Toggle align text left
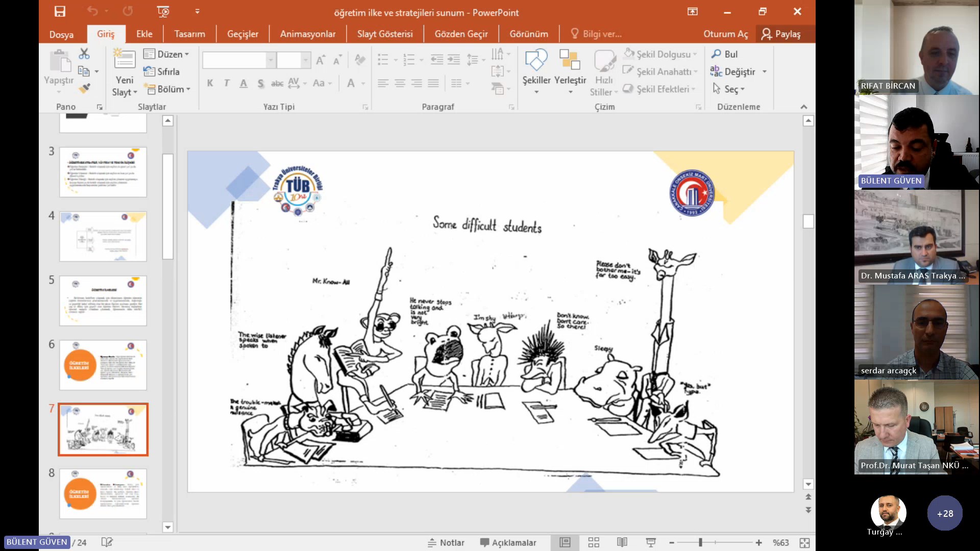980x551 pixels. 383,83
